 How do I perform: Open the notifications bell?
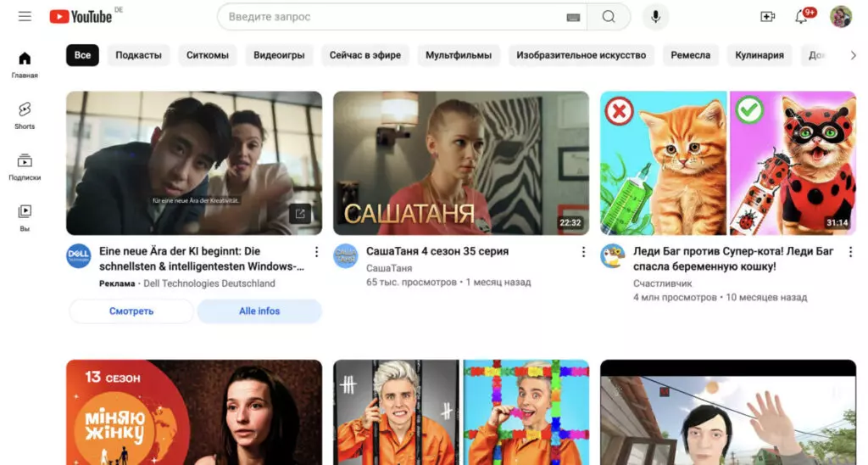[x=801, y=17]
